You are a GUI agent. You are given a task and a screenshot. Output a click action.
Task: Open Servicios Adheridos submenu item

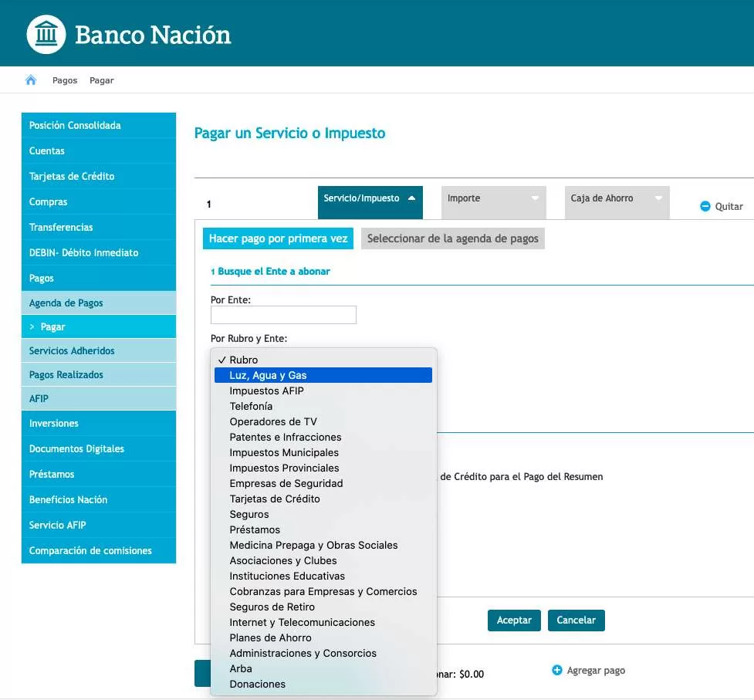click(x=99, y=350)
